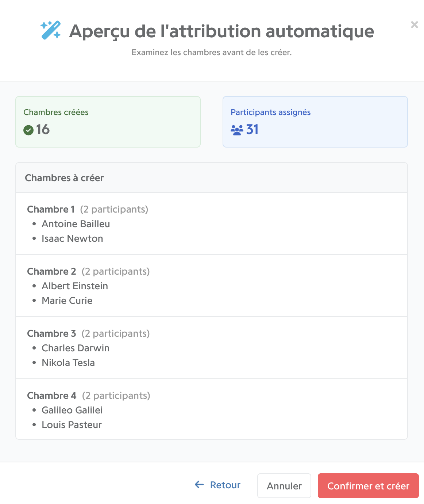Click participant Antoine Bailleu
Viewport: 424px width, 504px height.
click(76, 224)
